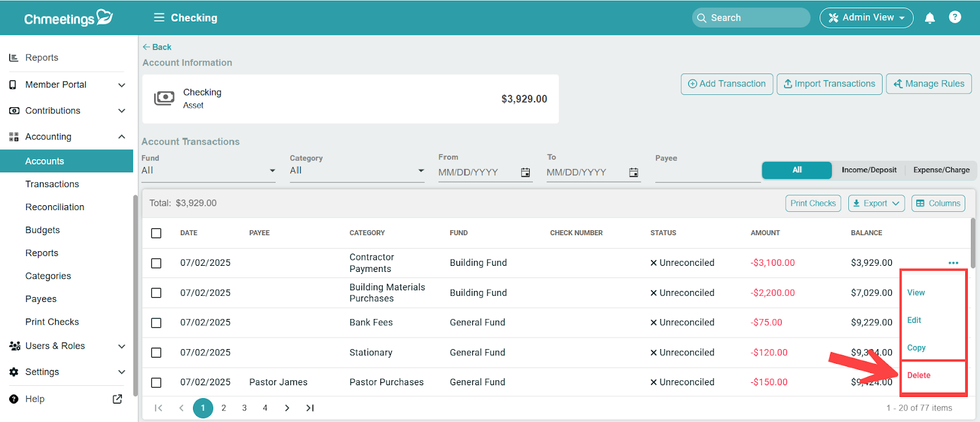Click the Add Transaction button

pyautogui.click(x=726, y=84)
